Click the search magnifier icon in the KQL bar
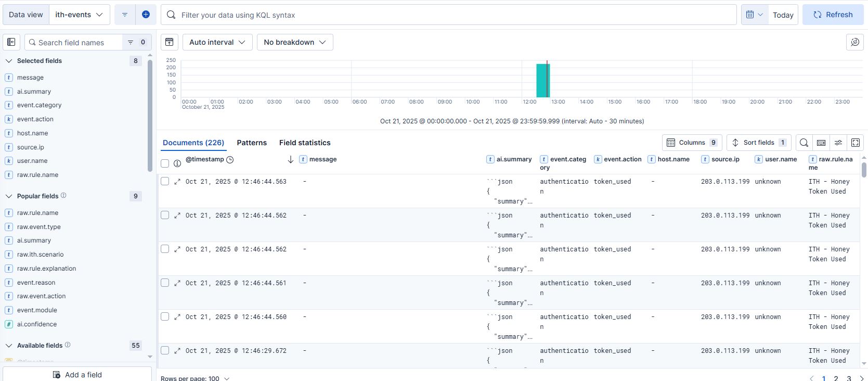868x381 pixels. [171, 15]
